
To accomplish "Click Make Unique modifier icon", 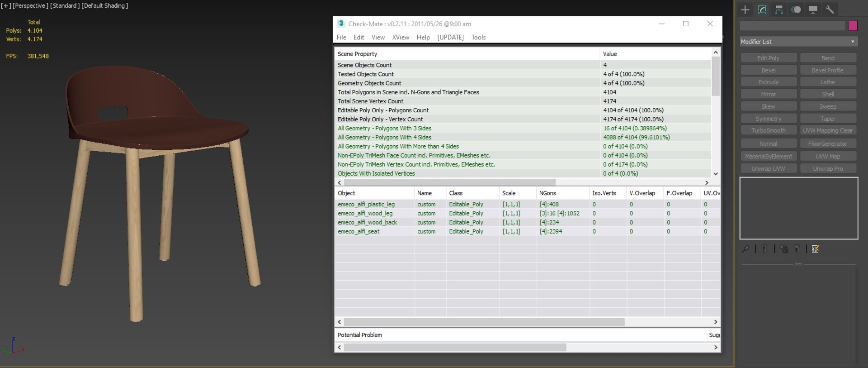I will (784, 249).
